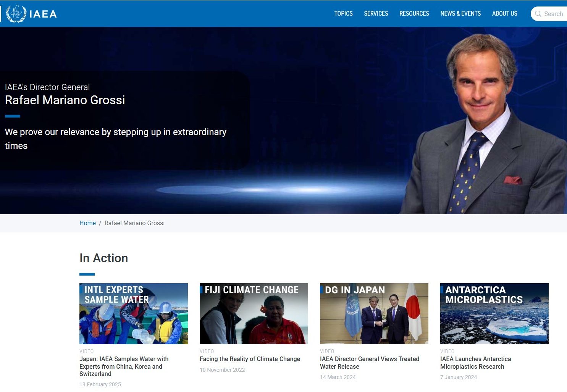
Task: Open 'IAEA Launches Antarctica Microplastics Research' link
Action: pyautogui.click(x=475, y=363)
